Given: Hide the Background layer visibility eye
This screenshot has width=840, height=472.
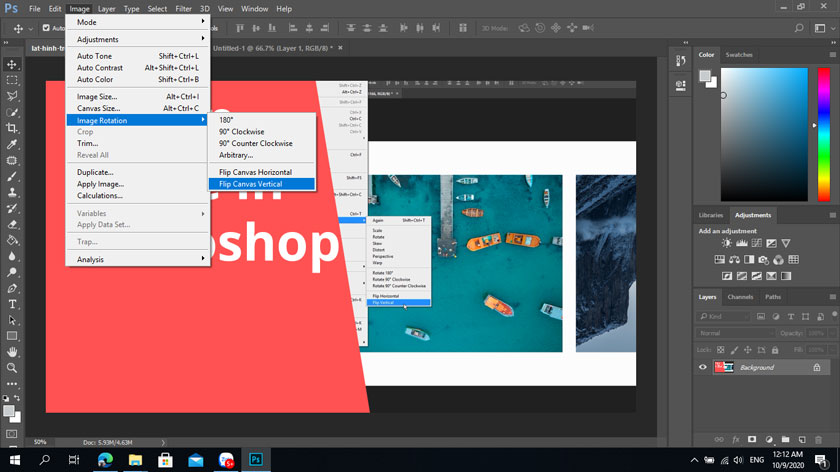Looking at the screenshot, I should 702,368.
